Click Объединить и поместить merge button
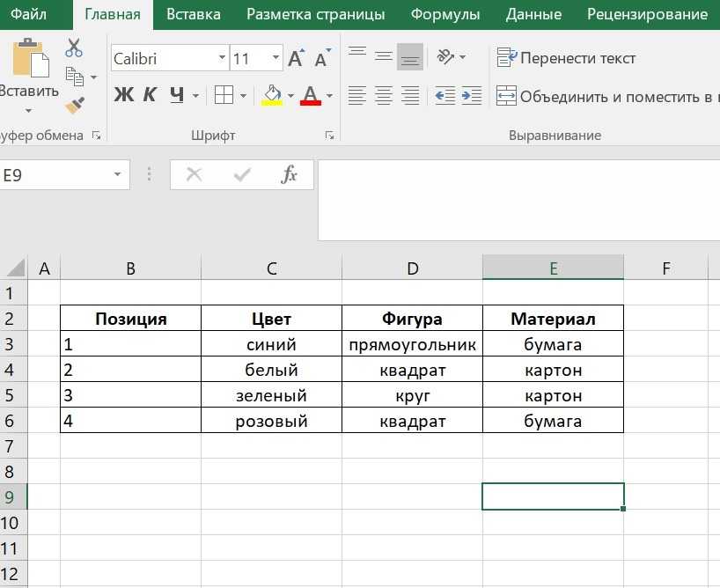 tap(608, 96)
